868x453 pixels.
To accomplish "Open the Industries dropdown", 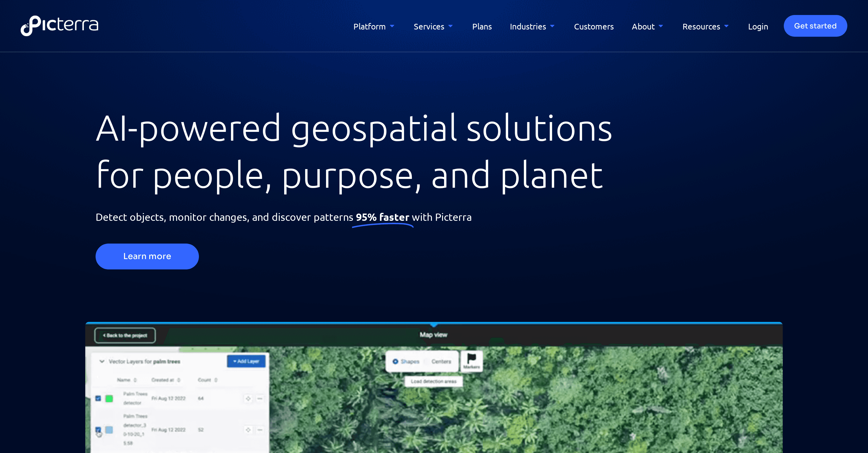I will [532, 26].
